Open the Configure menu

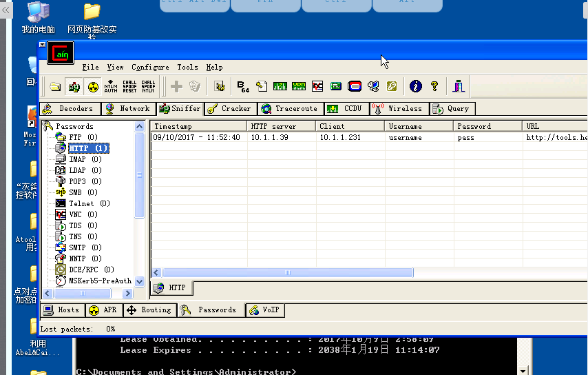point(150,67)
